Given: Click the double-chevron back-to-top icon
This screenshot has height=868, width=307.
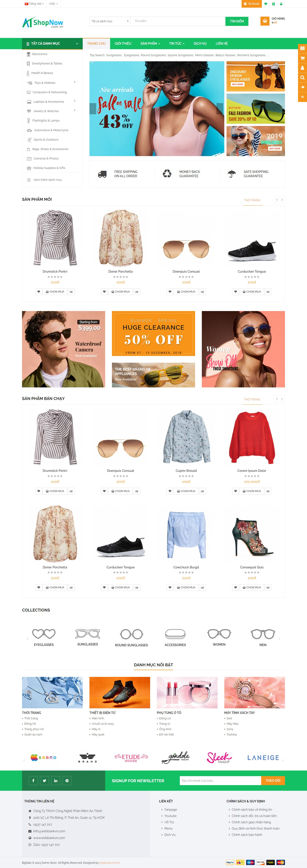Looking at the screenshot, I should (x=302, y=97).
